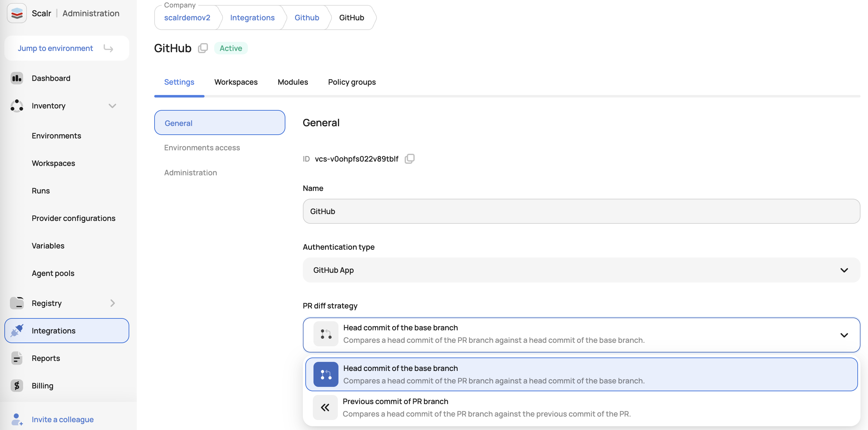Collapse the Inventory section chevron
Image resolution: width=868 pixels, height=430 pixels.
click(x=112, y=106)
